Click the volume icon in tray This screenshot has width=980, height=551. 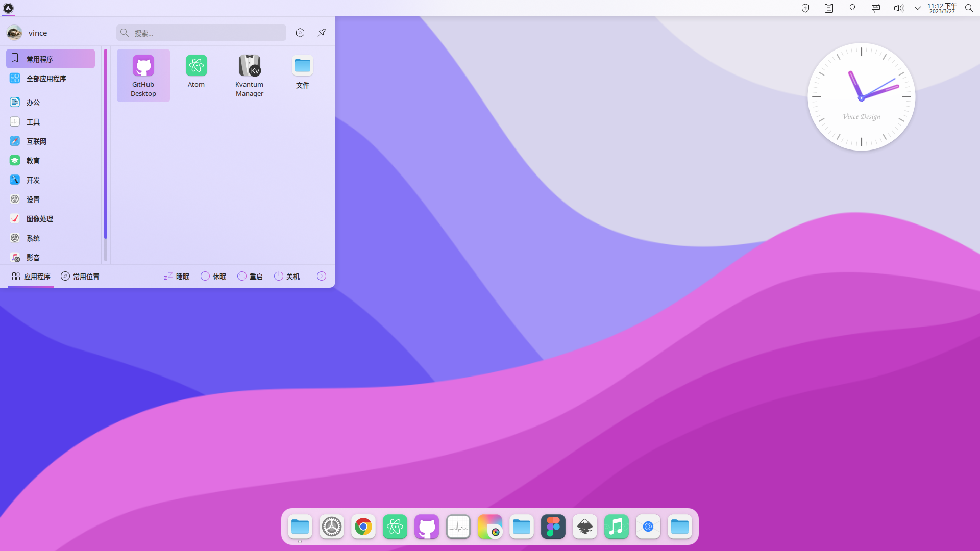click(898, 8)
